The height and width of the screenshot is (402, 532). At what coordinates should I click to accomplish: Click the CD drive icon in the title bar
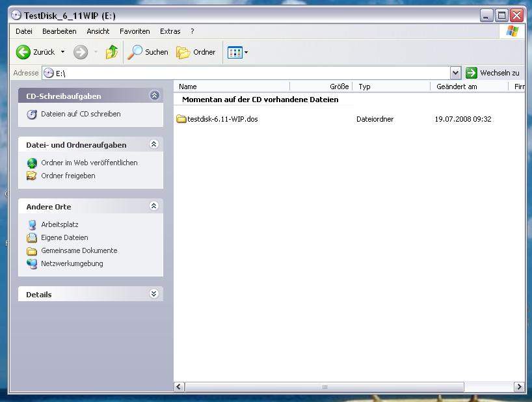16,15
